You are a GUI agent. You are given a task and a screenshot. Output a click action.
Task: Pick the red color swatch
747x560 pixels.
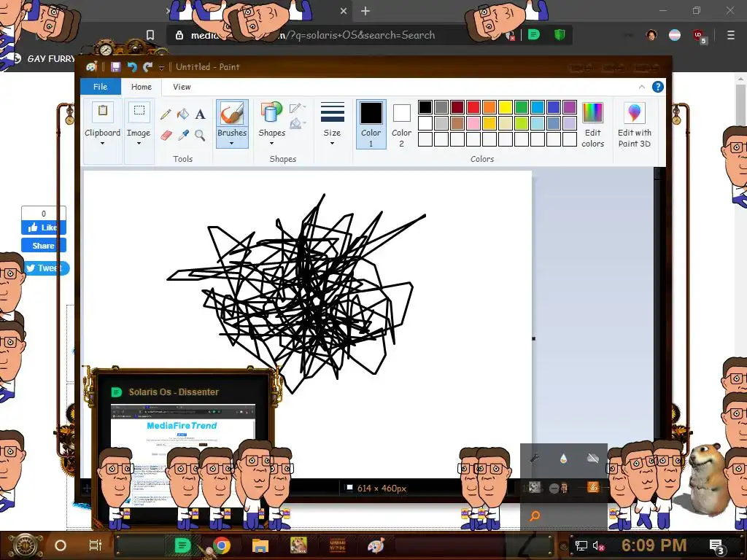(x=473, y=107)
